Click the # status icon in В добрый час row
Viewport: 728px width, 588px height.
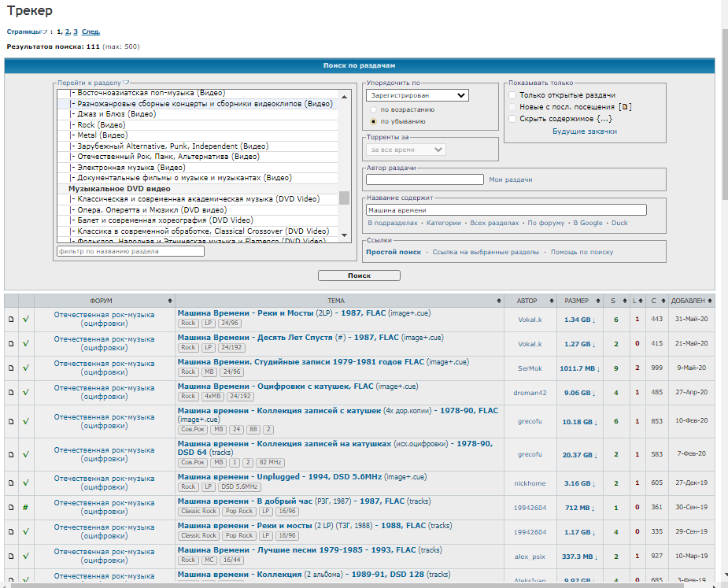25,507
